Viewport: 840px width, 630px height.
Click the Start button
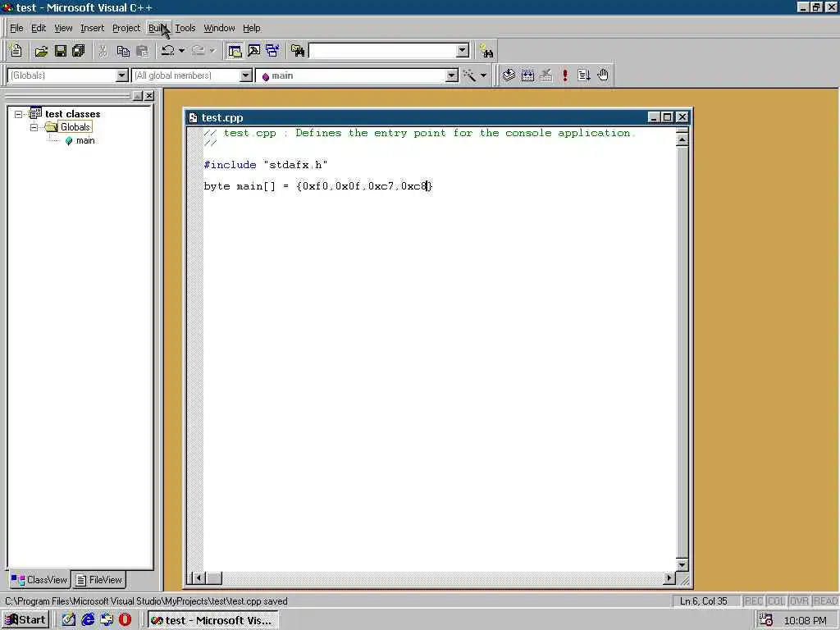25,620
